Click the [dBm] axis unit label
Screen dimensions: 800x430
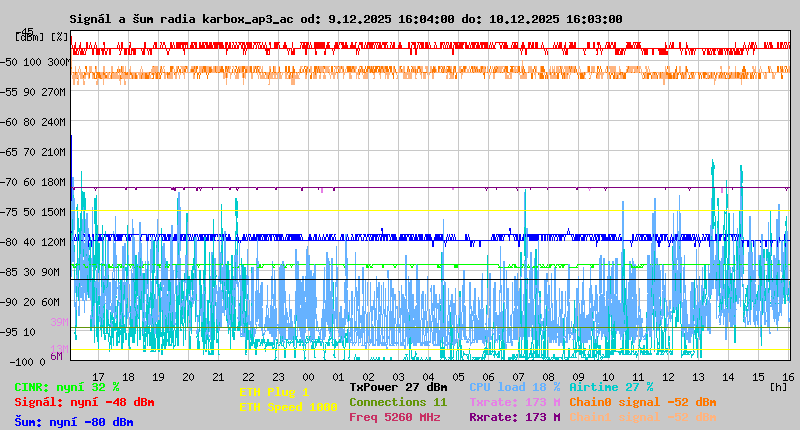pos(30,36)
